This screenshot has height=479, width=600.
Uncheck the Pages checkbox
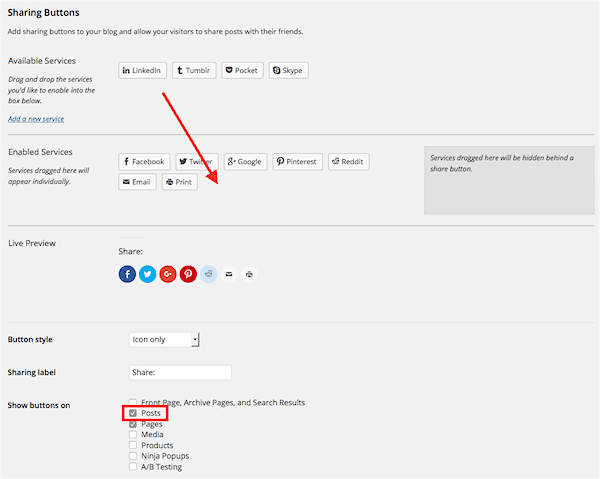[x=133, y=424]
